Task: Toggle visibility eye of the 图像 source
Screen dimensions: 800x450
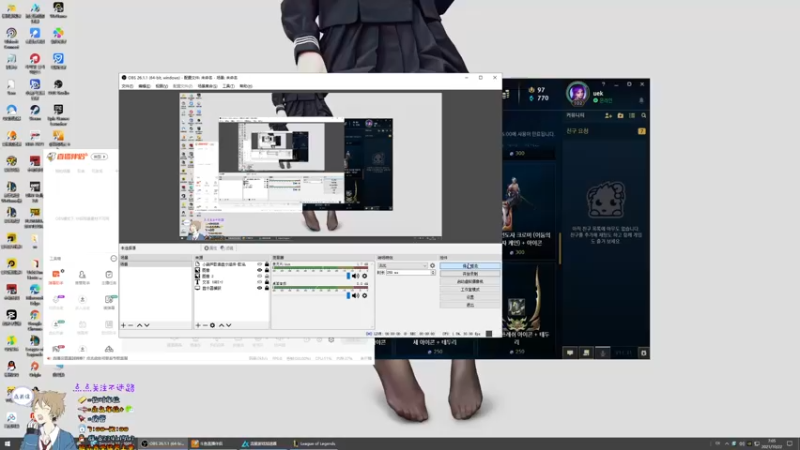Action: (259, 270)
